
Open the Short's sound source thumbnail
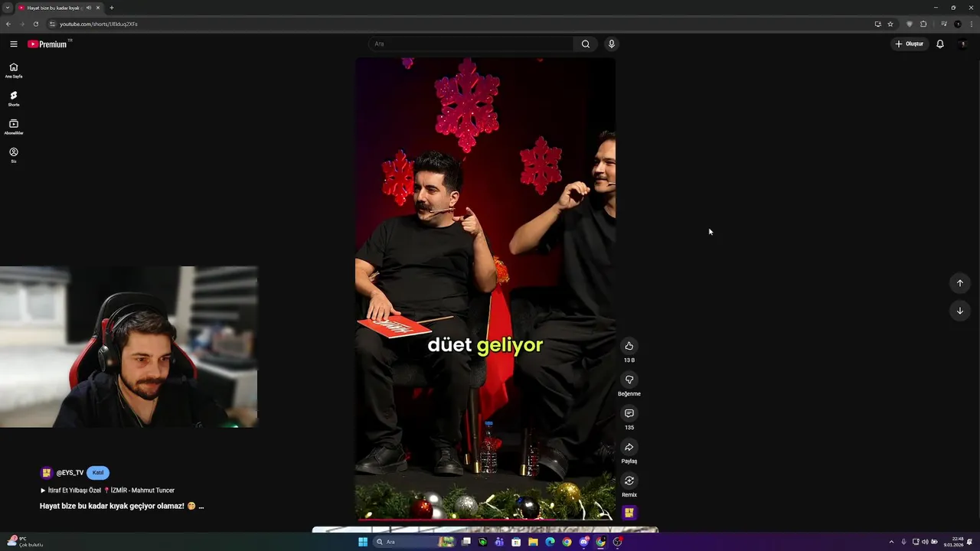(629, 513)
